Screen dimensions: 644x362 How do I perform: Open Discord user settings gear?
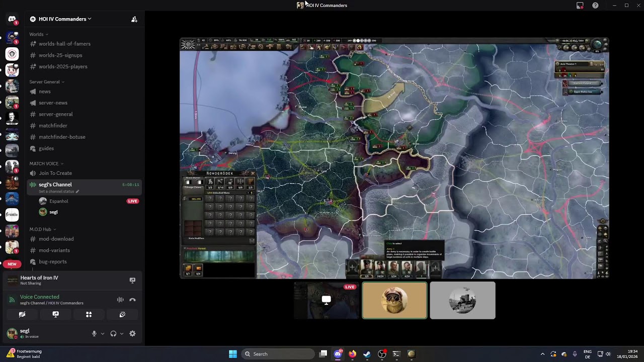click(x=132, y=333)
